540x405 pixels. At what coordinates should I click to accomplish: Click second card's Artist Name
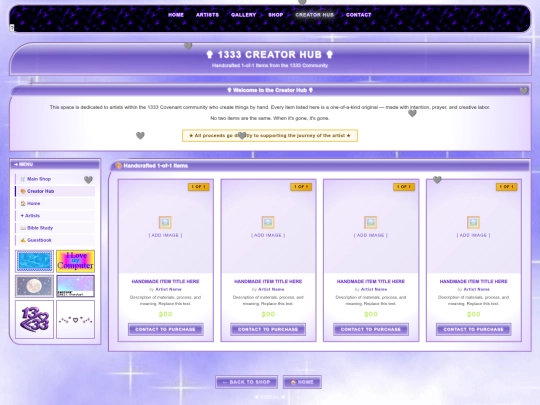click(271, 289)
